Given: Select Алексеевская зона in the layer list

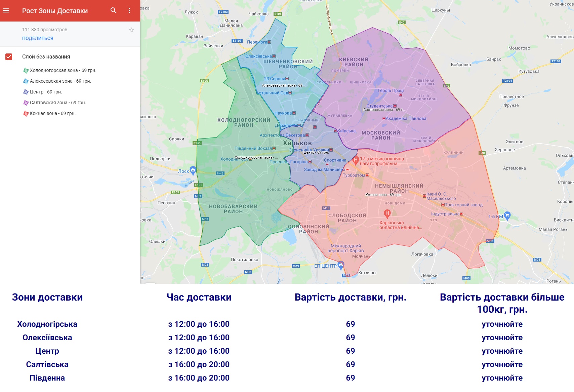Looking at the screenshot, I should click(x=60, y=81).
